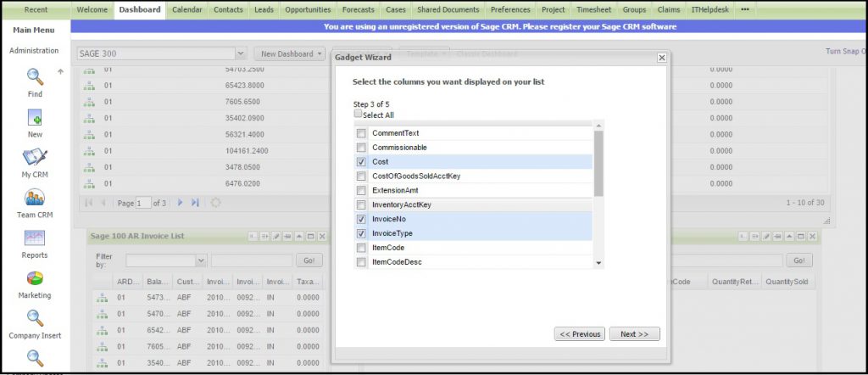Image resolution: width=868 pixels, height=375 pixels.
Task: Open the Shared Documents tab
Action: click(x=448, y=9)
